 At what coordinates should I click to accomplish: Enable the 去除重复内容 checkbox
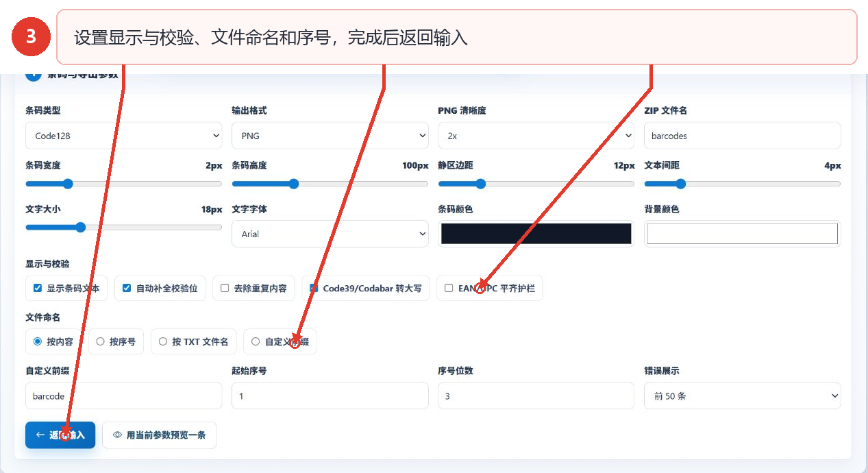coord(225,289)
